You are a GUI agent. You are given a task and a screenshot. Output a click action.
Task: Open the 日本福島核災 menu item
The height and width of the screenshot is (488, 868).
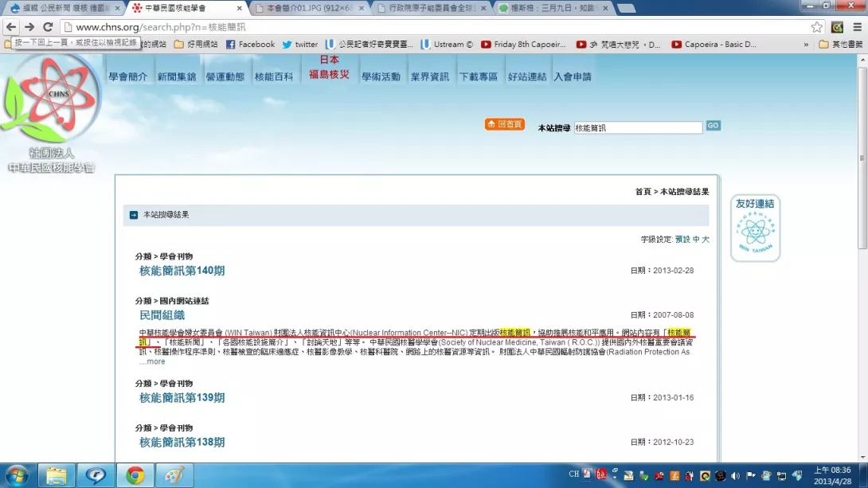pos(329,68)
